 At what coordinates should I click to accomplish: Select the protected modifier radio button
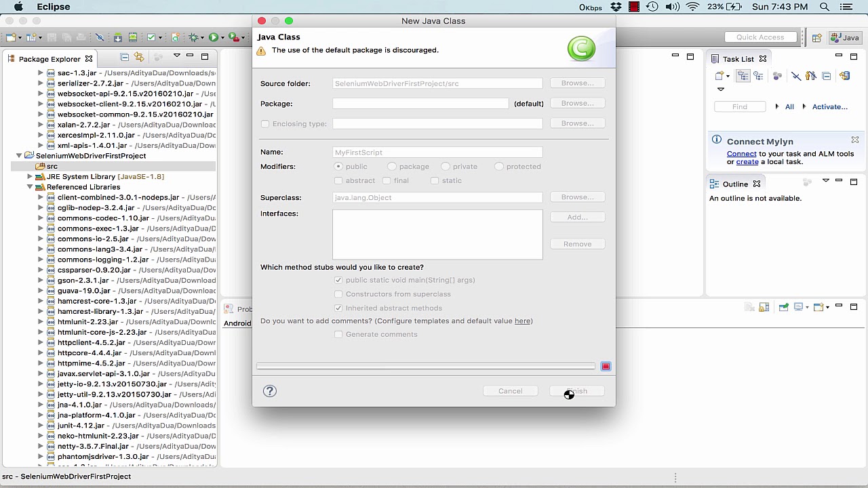pyautogui.click(x=499, y=167)
